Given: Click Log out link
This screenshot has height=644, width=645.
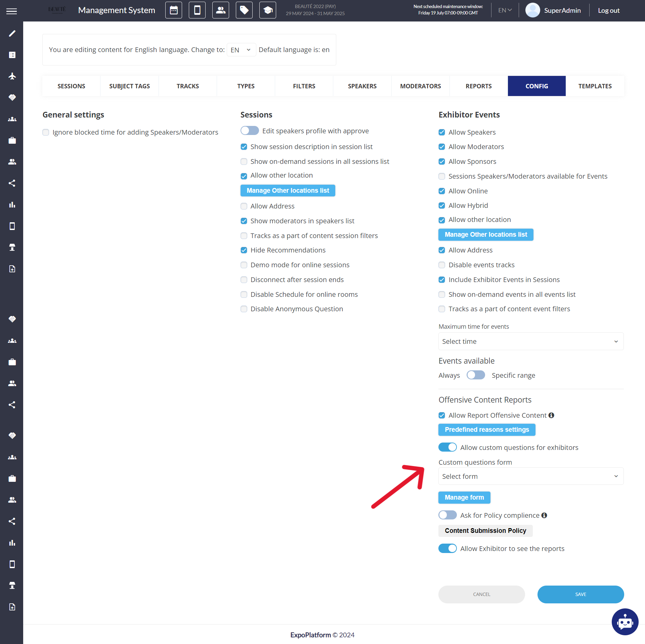Looking at the screenshot, I should coord(609,10).
